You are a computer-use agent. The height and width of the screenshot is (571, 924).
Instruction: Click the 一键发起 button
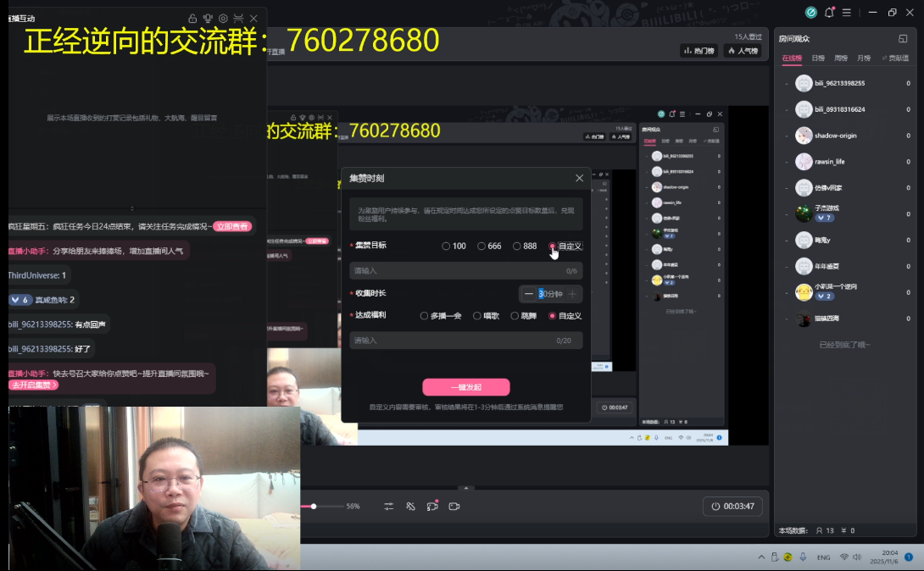(x=466, y=387)
